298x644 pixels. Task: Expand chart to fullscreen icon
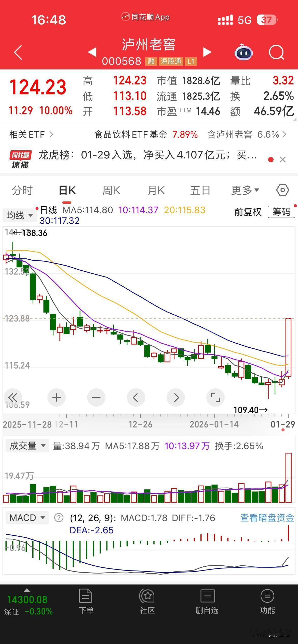click(x=215, y=397)
